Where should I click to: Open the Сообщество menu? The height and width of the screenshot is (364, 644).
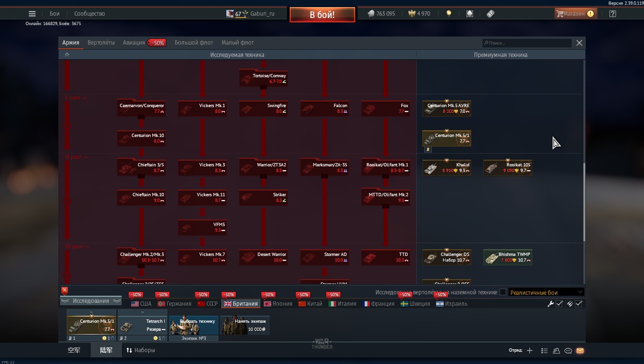coord(89,14)
